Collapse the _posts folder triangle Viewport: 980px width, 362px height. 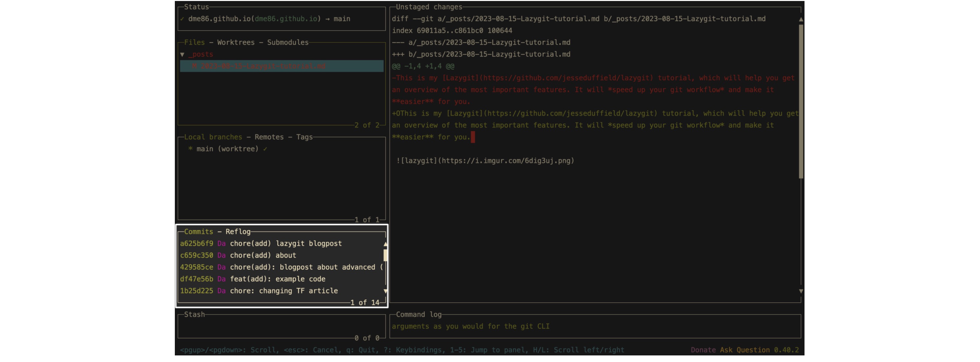pos(182,55)
